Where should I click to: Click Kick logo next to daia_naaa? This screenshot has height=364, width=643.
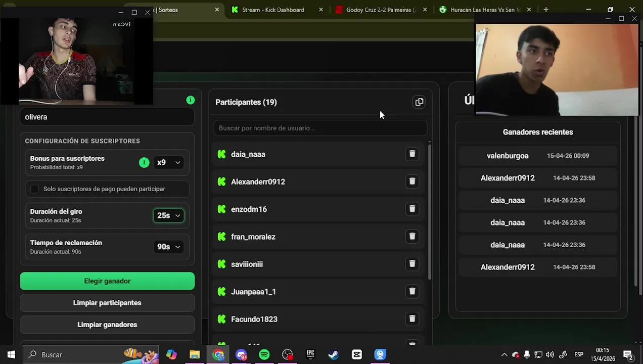(221, 154)
